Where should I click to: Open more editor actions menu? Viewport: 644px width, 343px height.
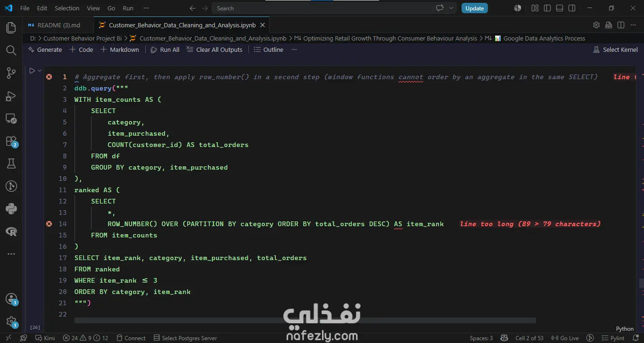tap(633, 25)
